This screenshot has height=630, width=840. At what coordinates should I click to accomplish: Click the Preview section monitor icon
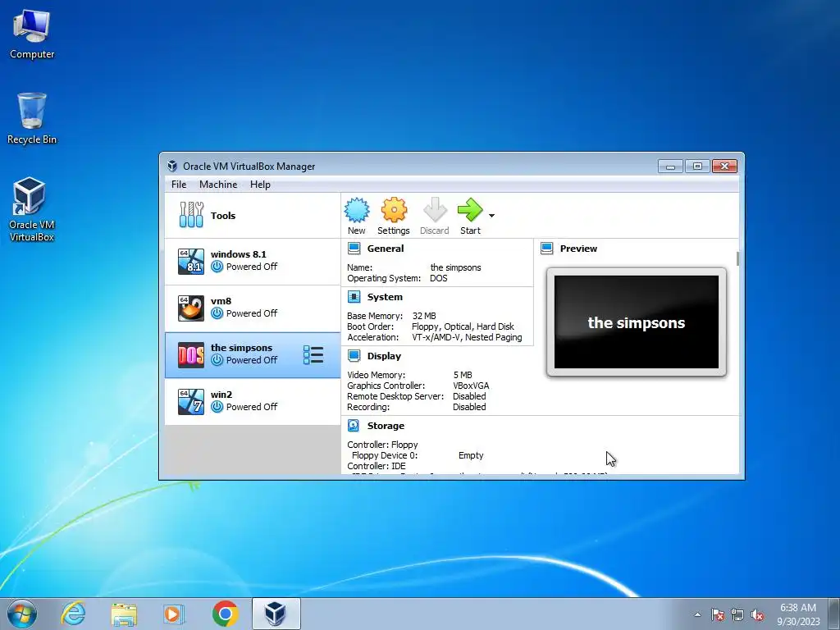[546, 248]
